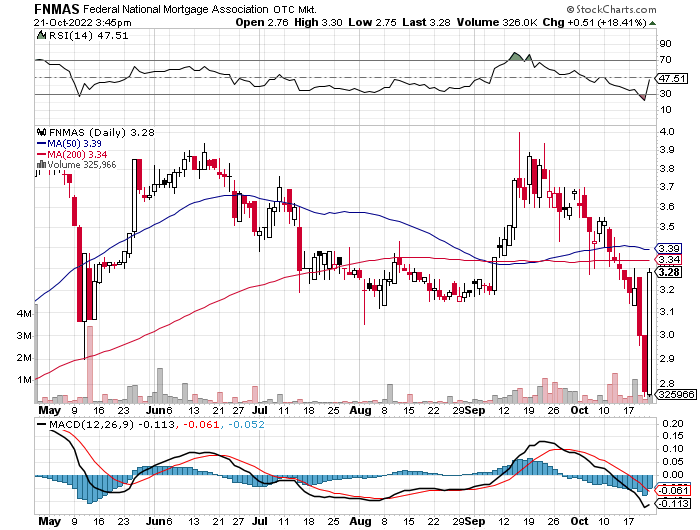Click the Aug label under the price chart
This screenshot has width=700, height=530.
(360, 410)
